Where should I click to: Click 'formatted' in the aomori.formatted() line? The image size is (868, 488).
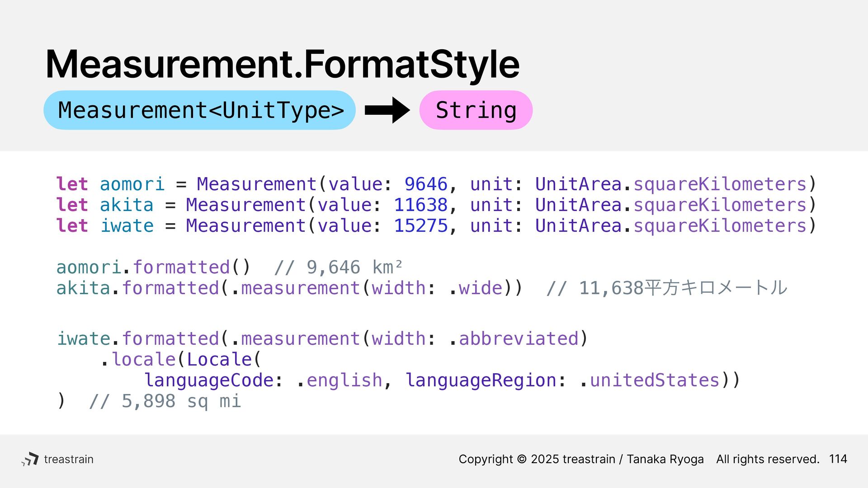(x=181, y=267)
